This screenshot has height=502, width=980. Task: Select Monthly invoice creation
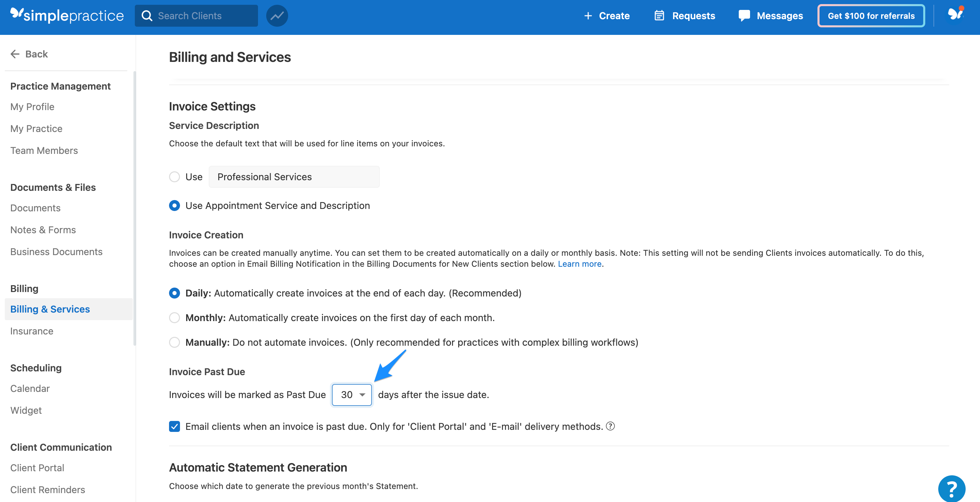(x=174, y=318)
